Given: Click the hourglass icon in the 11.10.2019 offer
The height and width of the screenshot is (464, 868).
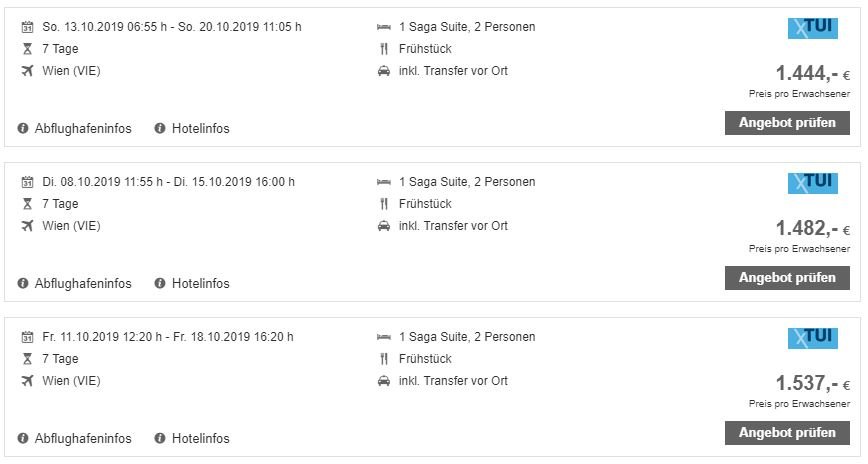Looking at the screenshot, I should 27,359.
